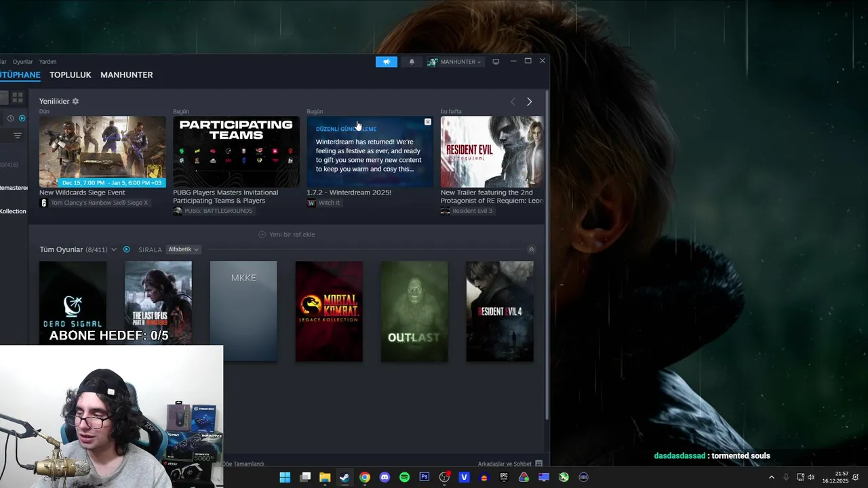Viewport: 868px width, 488px height.
Task: Toggle recent activity clock filter
Action: pos(10,118)
